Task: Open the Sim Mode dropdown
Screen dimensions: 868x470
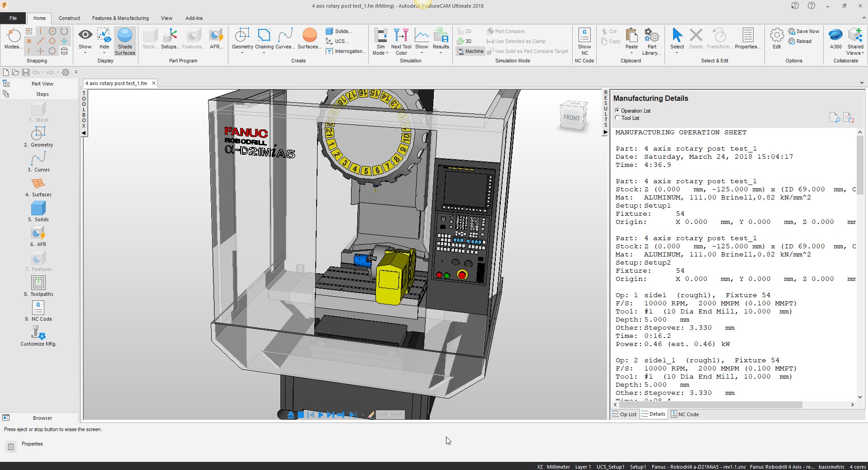Action: pos(380,41)
